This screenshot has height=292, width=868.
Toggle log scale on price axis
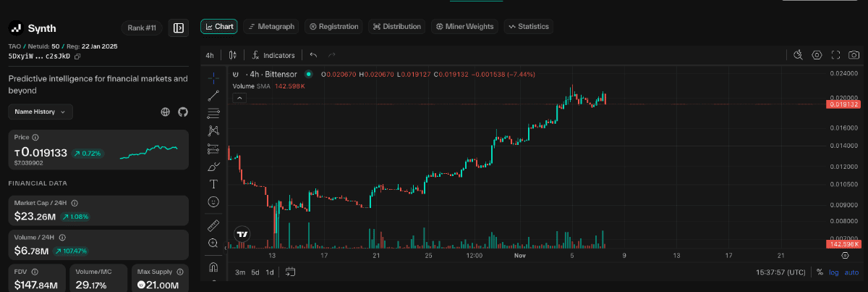pyautogui.click(x=834, y=272)
